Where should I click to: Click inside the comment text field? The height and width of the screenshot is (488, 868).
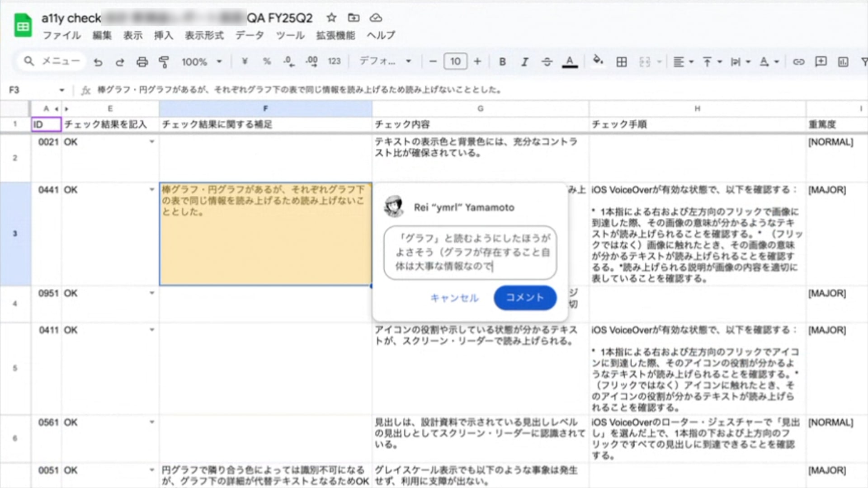pyautogui.click(x=470, y=252)
